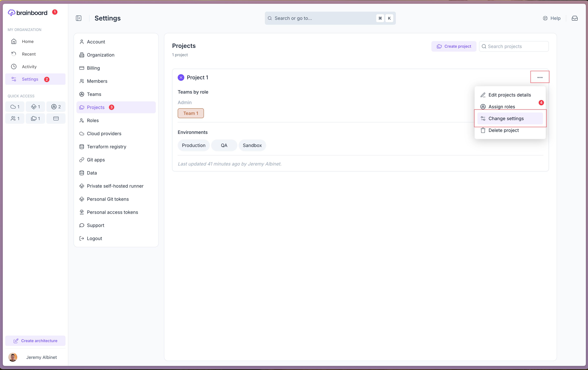Click the Help link
588x370 pixels.
pyautogui.click(x=552, y=18)
